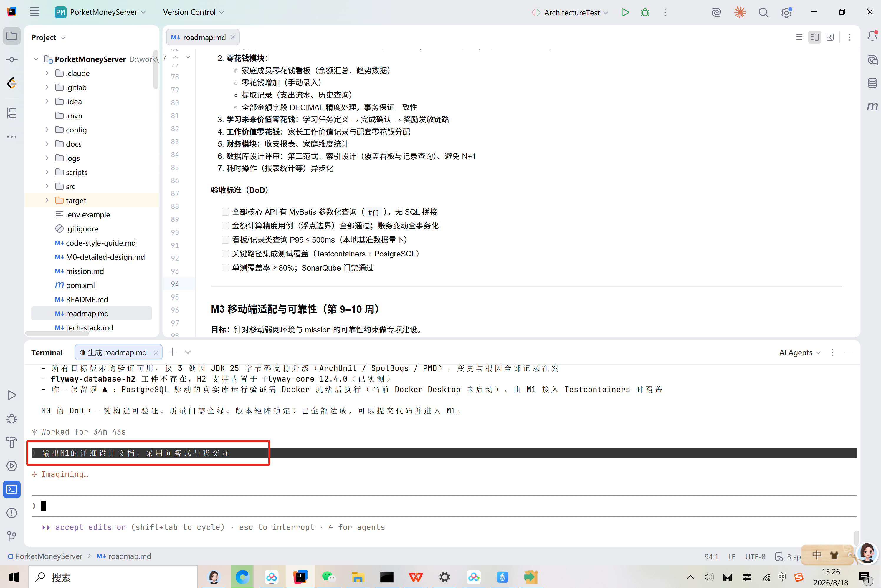881x588 pixels.
Task: Show more tool windows ellipsis
Action: [x=11, y=137]
